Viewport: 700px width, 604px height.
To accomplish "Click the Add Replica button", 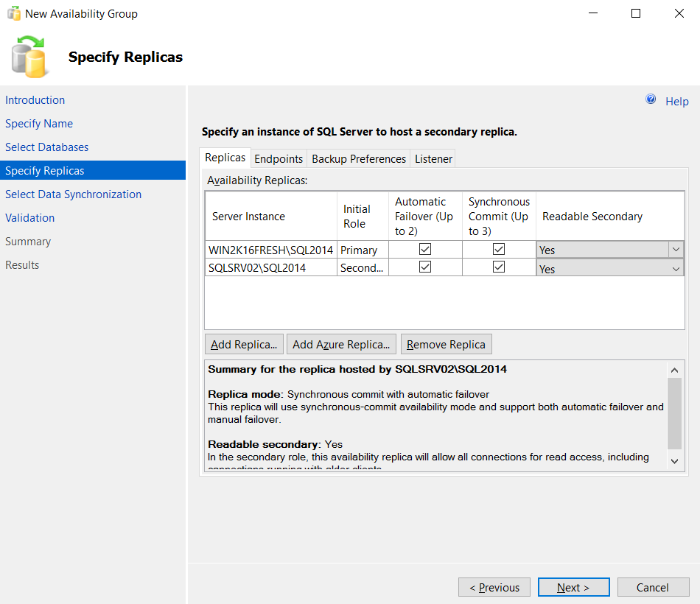I will click(244, 344).
